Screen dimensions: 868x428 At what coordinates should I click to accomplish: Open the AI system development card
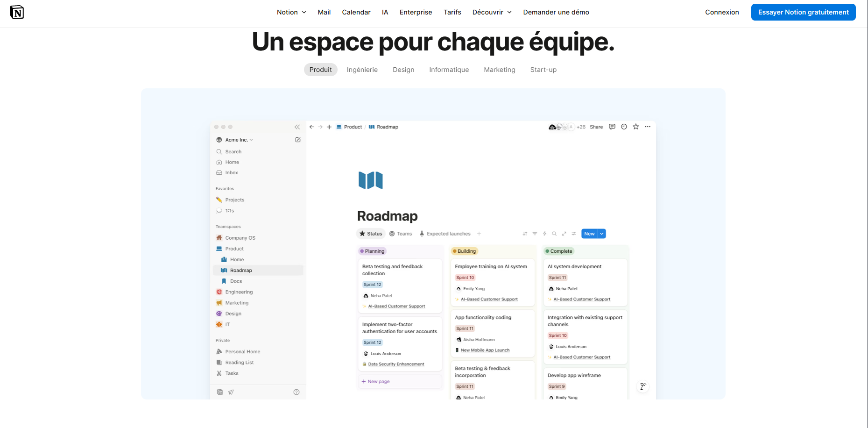[585, 282]
